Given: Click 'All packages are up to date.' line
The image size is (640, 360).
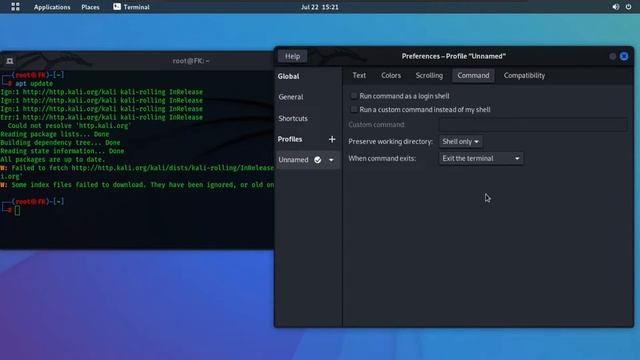Looking at the screenshot, I should tap(53, 160).
